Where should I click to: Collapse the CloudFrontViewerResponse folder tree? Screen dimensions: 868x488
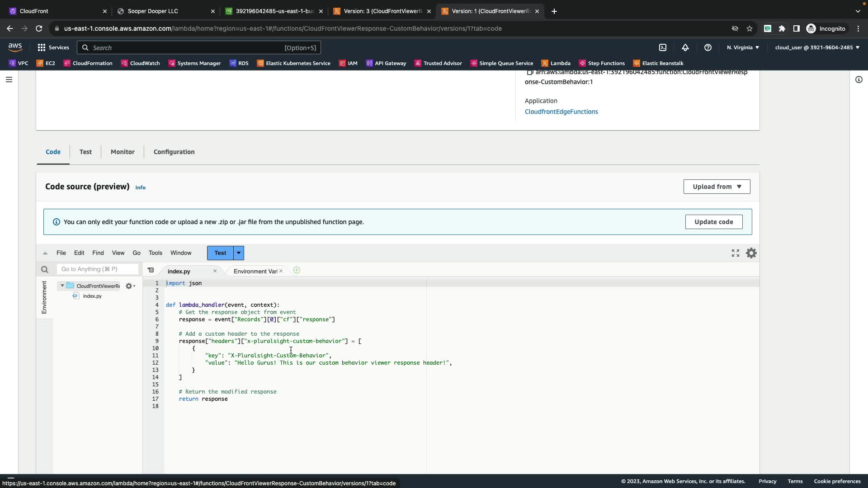coord(62,286)
